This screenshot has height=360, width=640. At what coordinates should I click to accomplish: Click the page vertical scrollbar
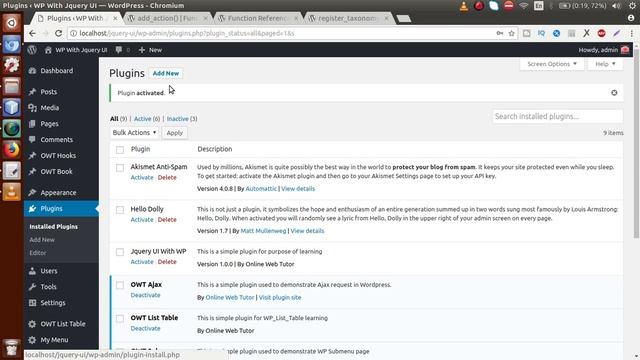coord(636,143)
